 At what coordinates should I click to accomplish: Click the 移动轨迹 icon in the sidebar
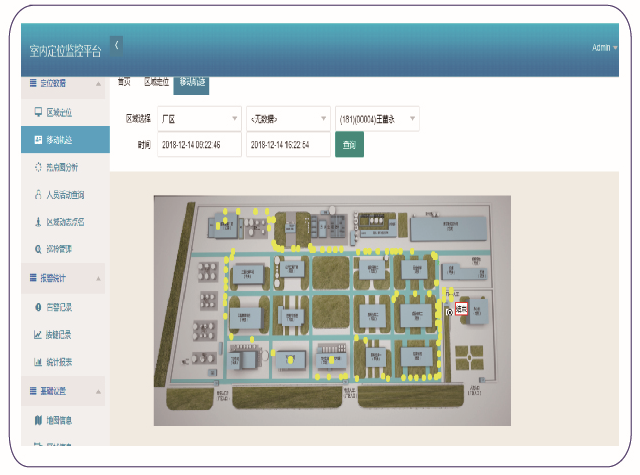tap(38, 140)
